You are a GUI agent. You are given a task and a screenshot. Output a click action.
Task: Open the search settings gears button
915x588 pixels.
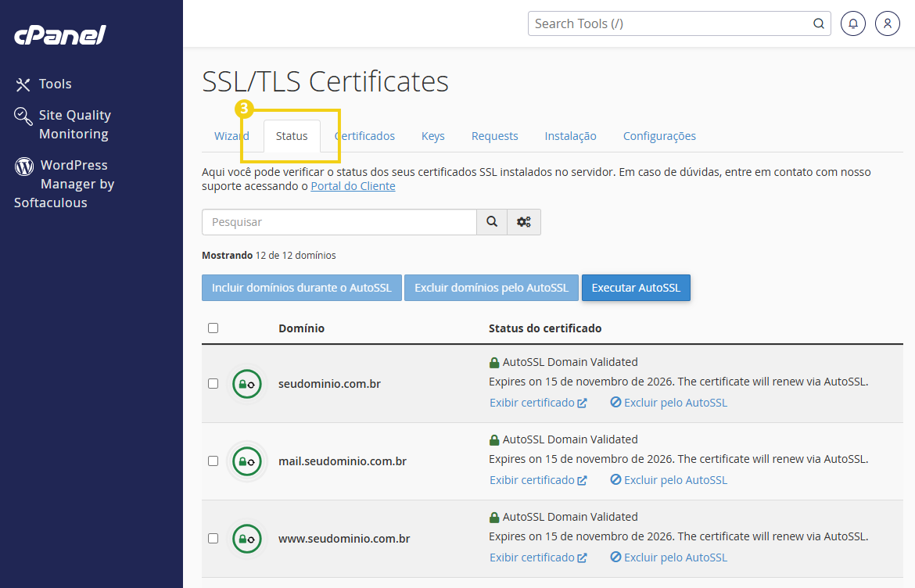[524, 222]
